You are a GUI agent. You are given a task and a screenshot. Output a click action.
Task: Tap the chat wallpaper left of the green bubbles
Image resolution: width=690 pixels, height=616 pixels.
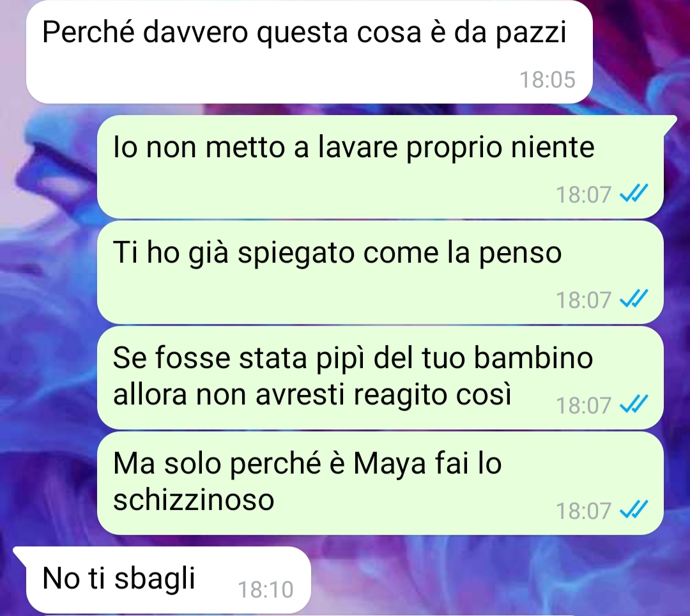49,326
